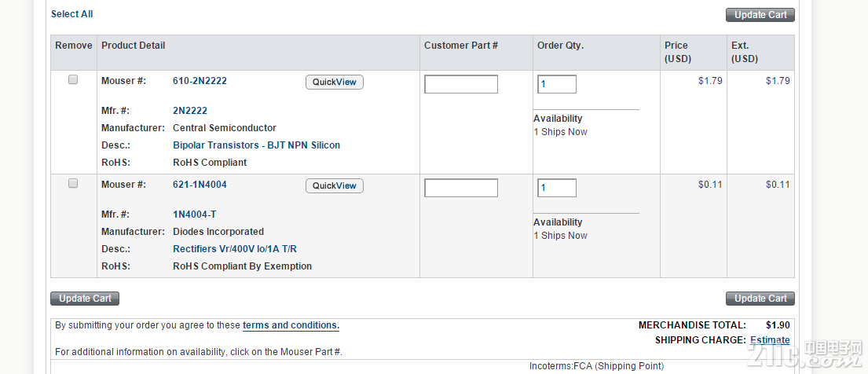Click Customer Part # field for 1N4004
The height and width of the screenshot is (374, 868).
(x=460, y=188)
